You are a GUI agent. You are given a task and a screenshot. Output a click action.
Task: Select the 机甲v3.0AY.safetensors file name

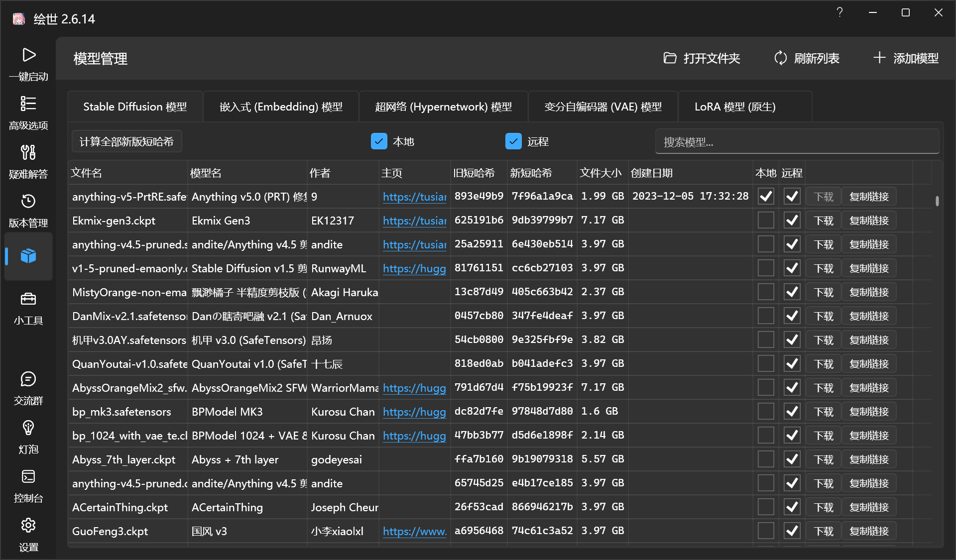pyautogui.click(x=129, y=340)
